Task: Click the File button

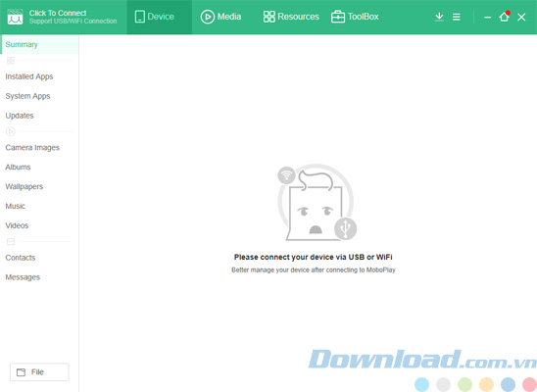Action: coord(39,372)
